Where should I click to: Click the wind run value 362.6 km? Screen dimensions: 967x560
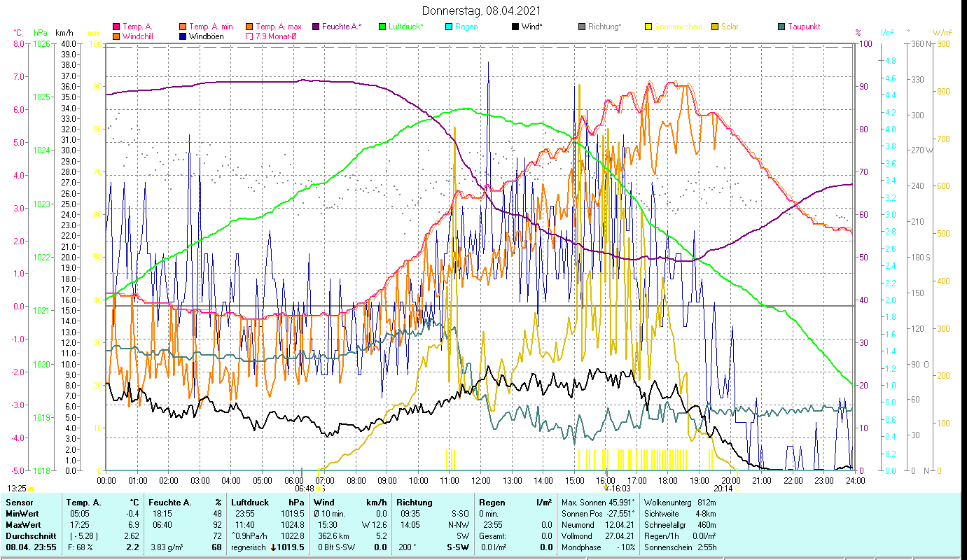333,536
